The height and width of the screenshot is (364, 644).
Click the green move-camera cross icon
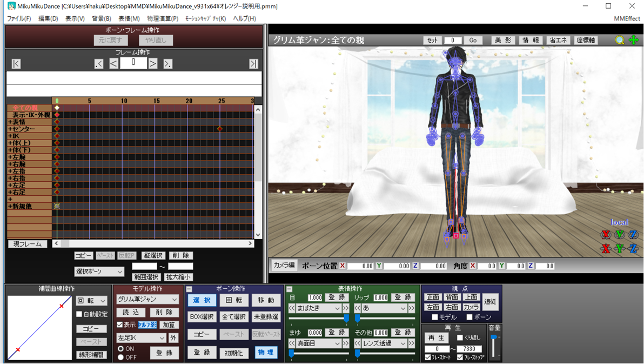point(634,40)
